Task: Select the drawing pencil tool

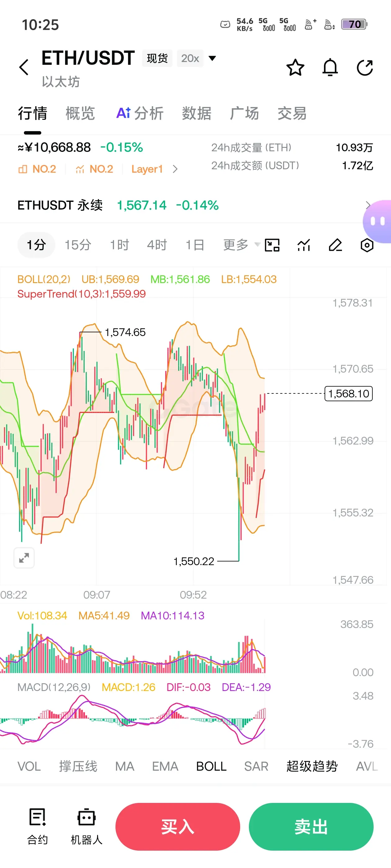Action: tap(335, 245)
